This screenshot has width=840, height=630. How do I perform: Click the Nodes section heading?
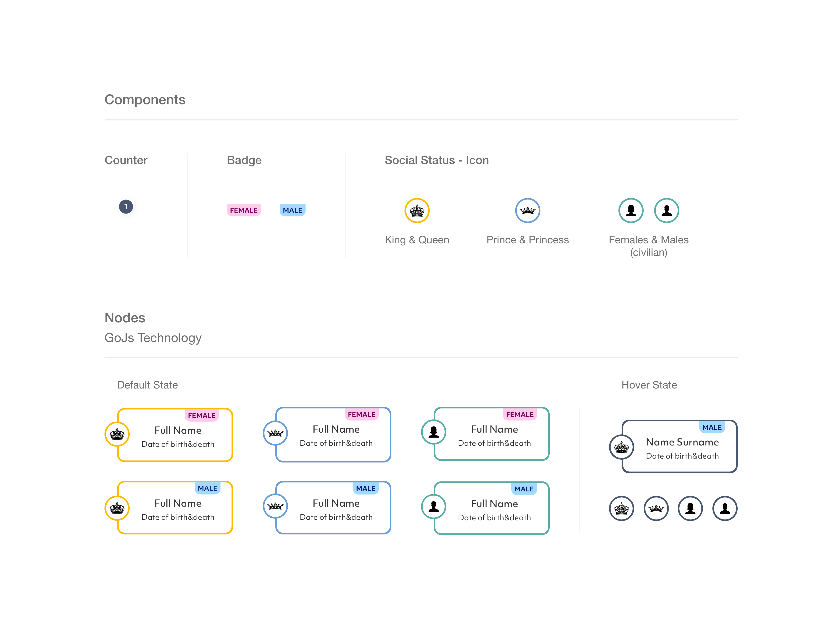point(125,318)
